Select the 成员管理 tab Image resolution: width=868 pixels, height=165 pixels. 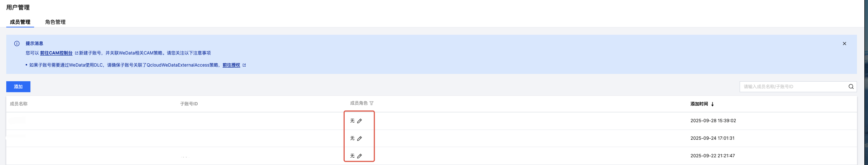[20, 22]
